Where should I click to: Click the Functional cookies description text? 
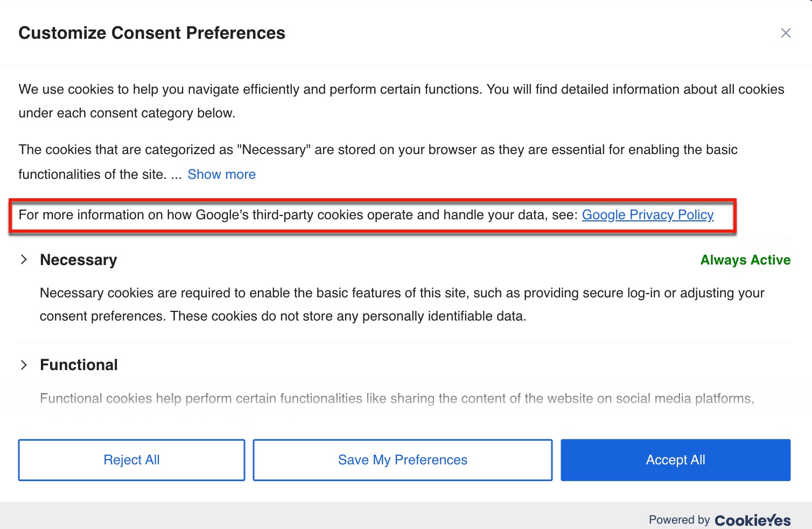396,399
